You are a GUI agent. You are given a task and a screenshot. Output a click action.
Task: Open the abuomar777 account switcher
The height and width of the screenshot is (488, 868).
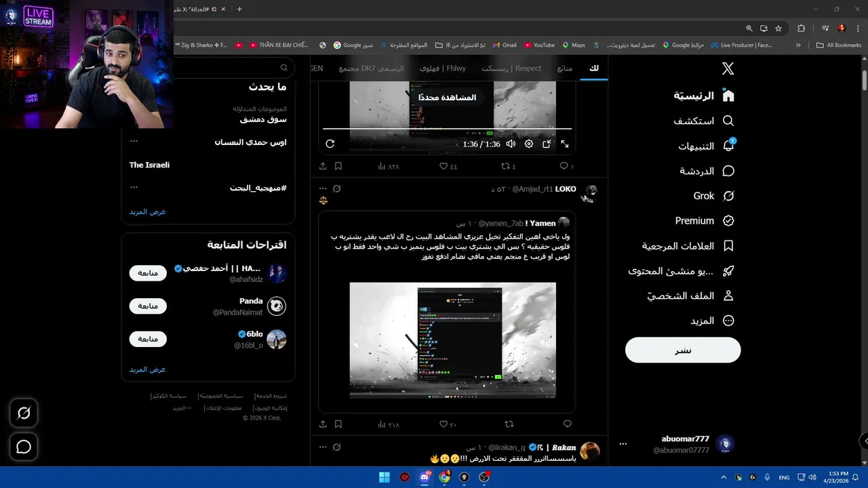[680, 445]
